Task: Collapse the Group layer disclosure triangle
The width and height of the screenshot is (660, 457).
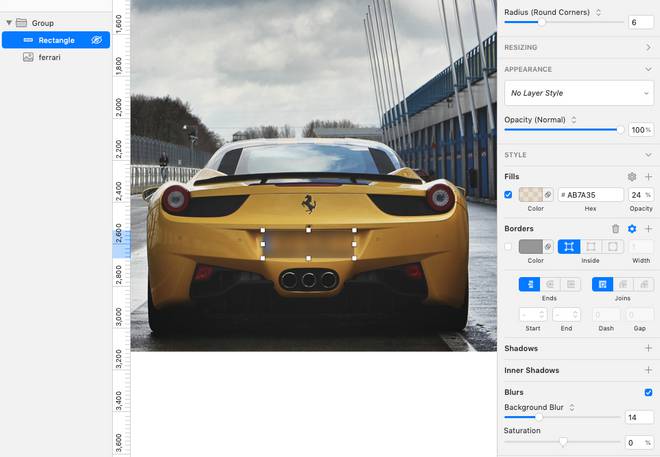Action: pos(9,22)
